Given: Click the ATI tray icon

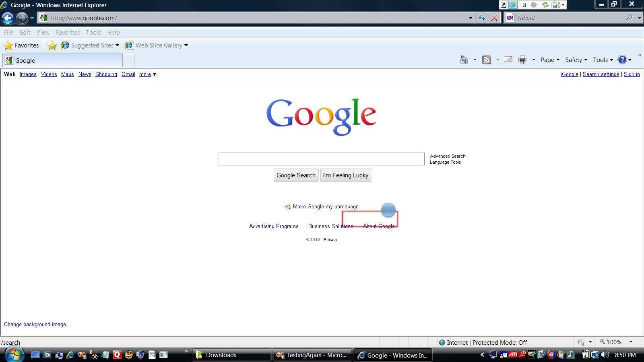Looking at the screenshot, I should [x=513, y=355].
